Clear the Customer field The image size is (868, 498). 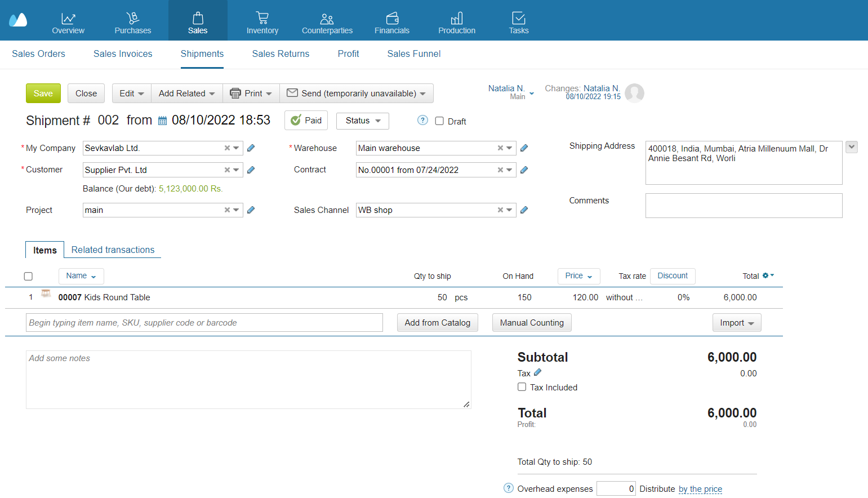pos(227,170)
